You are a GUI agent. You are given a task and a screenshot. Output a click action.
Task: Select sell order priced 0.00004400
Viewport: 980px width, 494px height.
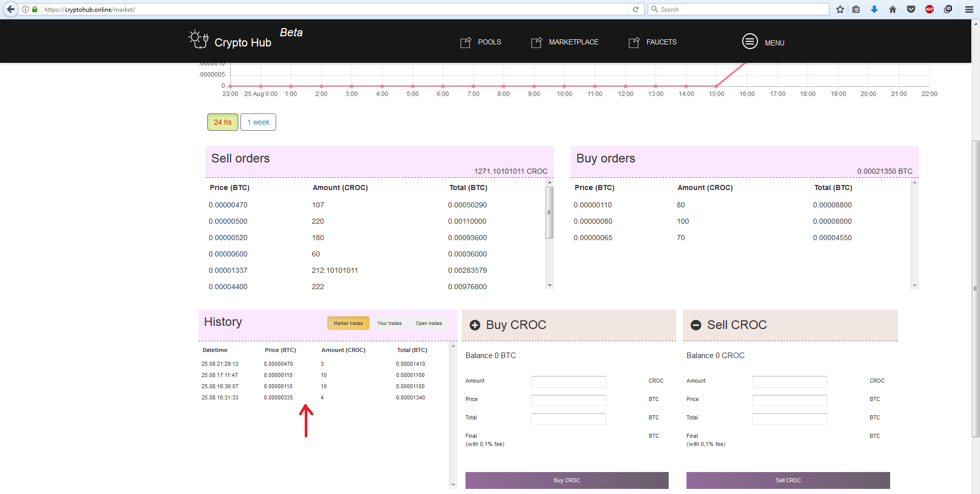tap(376, 287)
